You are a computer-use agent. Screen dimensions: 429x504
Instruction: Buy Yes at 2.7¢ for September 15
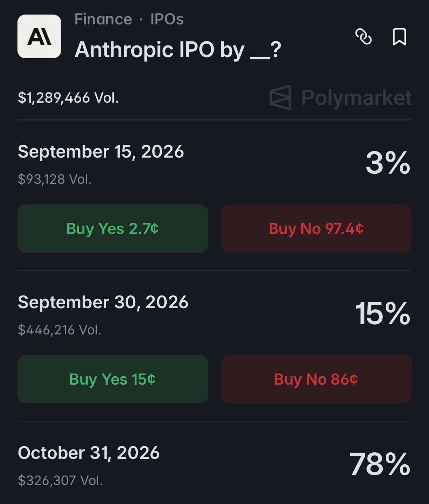(x=113, y=229)
